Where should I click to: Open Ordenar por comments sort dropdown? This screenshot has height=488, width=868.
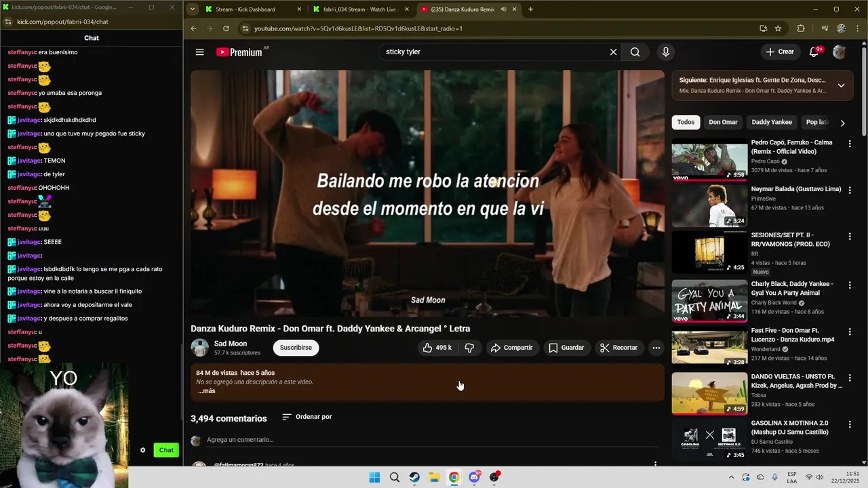coord(307,417)
